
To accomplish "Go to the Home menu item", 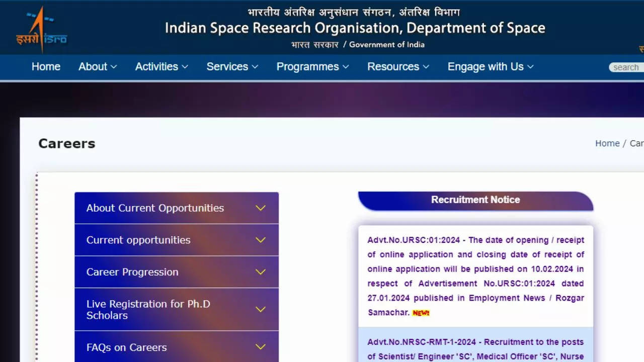I will click(x=46, y=67).
